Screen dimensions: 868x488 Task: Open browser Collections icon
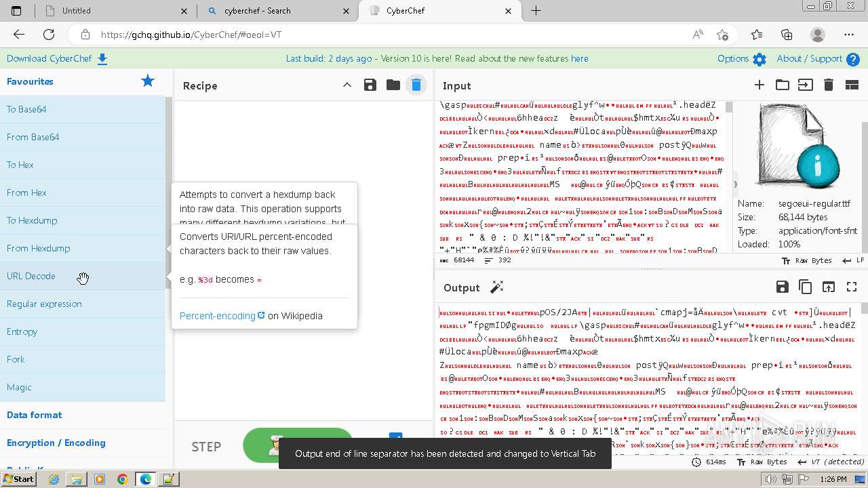click(787, 35)
